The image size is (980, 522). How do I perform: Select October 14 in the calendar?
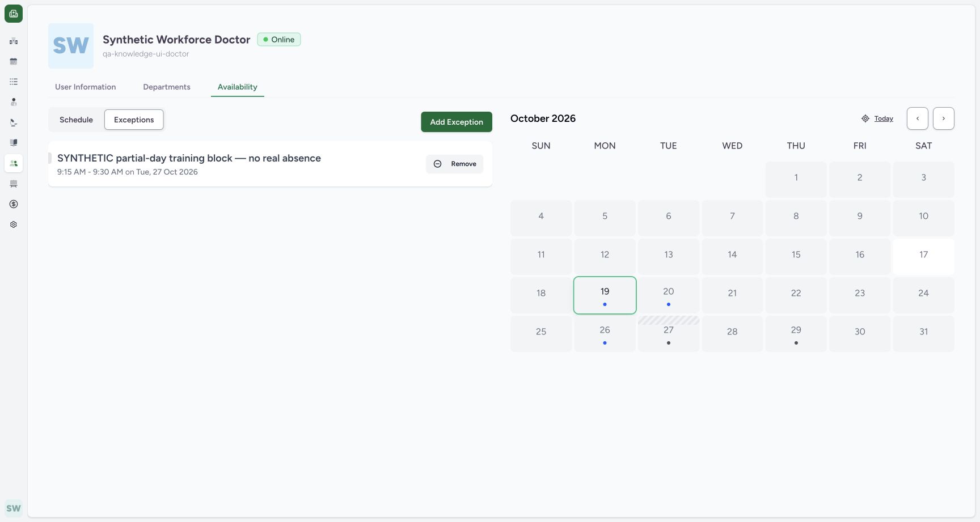[732, 257]
